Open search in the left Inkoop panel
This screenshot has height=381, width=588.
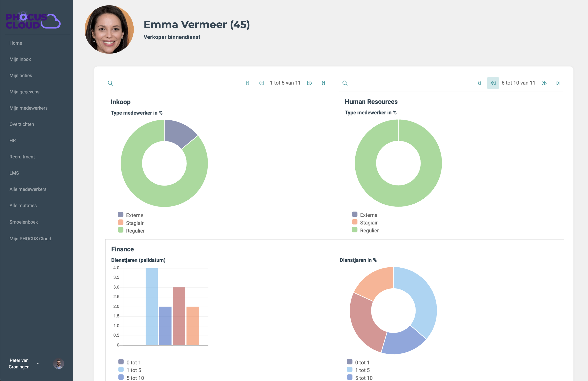click(110, 83)
